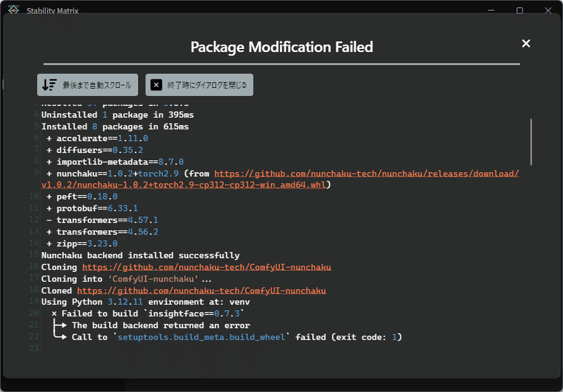Maximize the Stability Matrix window
Image resolution: width=563 pixels, height=392 pixels.
pos(520,11)
